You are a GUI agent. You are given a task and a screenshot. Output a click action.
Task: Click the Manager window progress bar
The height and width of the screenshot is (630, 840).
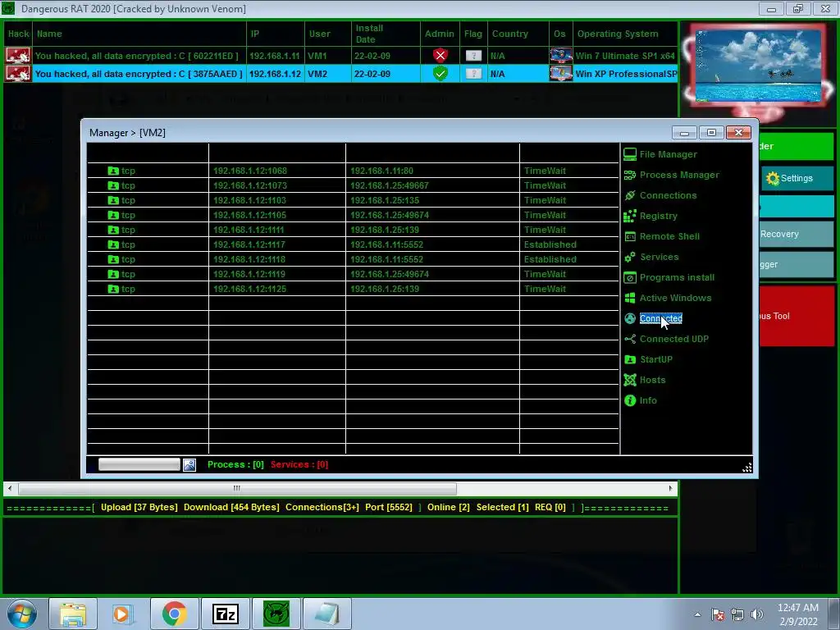pyautogui.click(x=139, y=464)
